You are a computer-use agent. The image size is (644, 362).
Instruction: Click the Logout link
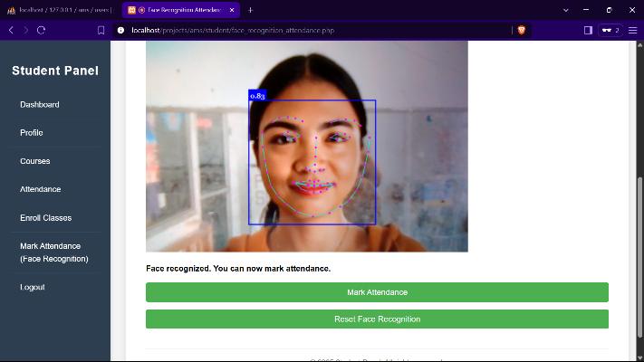[33, 287]
